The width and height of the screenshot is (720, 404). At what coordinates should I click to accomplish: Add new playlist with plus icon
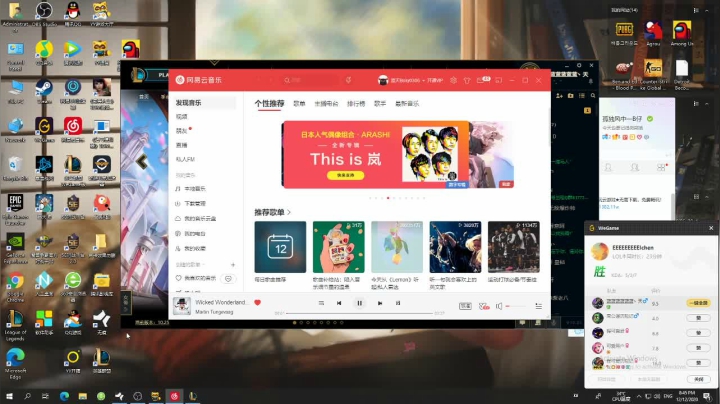[x=233, y=265]
